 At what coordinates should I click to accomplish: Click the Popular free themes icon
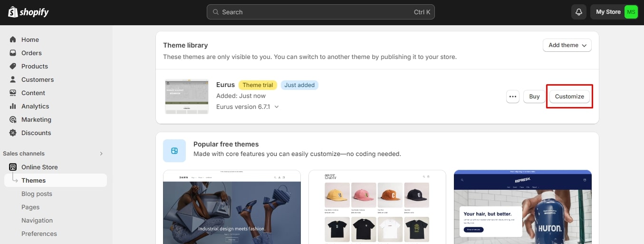click(x=174, y=151)
